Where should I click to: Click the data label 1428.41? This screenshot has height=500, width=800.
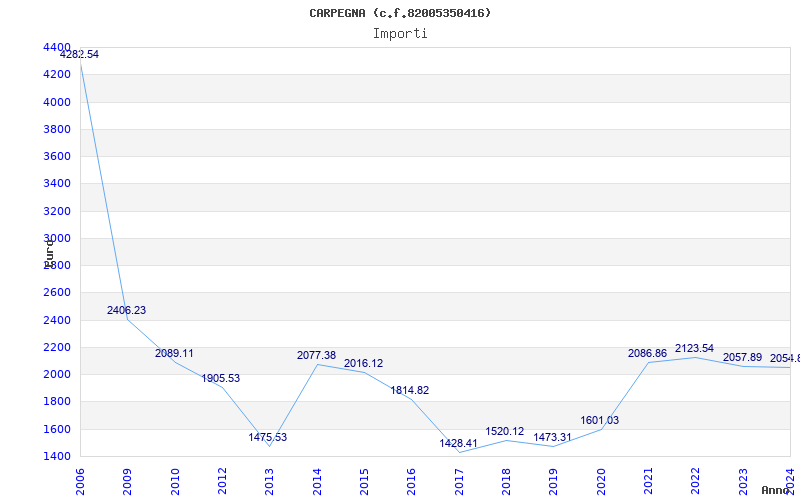coord(458,443)
